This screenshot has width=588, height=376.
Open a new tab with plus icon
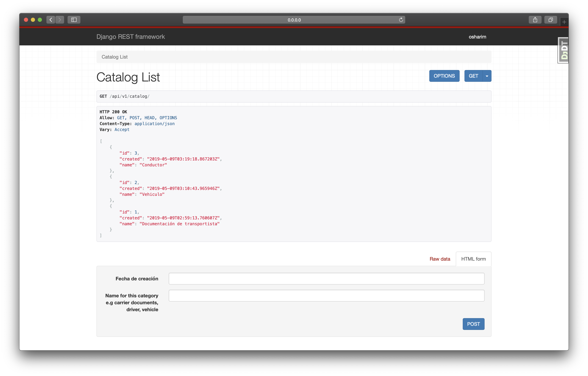tap(564, 22)
